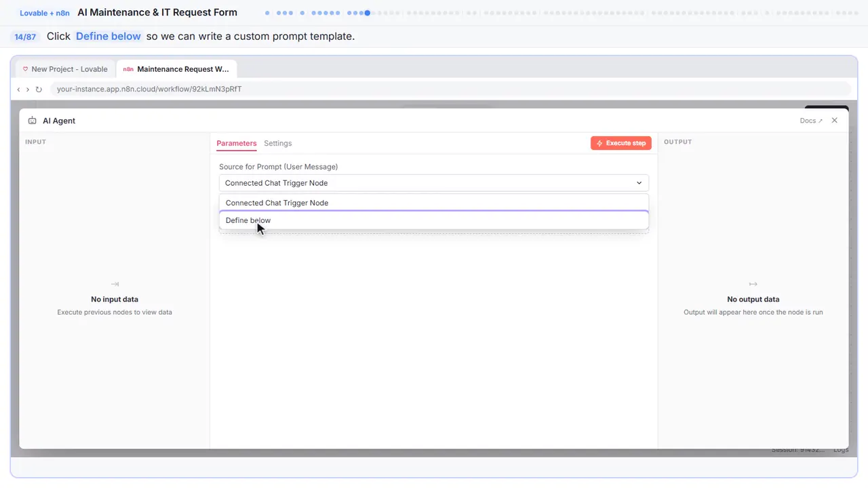Reload the page with the refresh icon

tap(39, 89)
